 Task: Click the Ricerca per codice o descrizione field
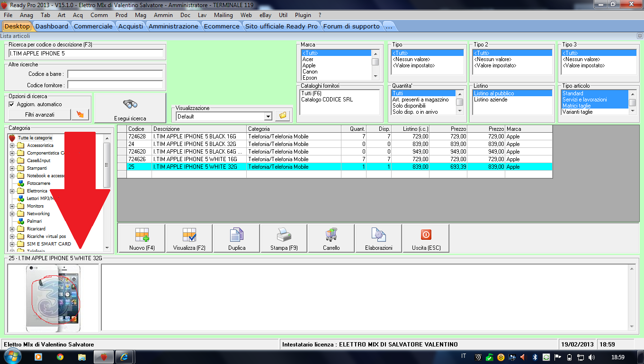click(86, 54)
